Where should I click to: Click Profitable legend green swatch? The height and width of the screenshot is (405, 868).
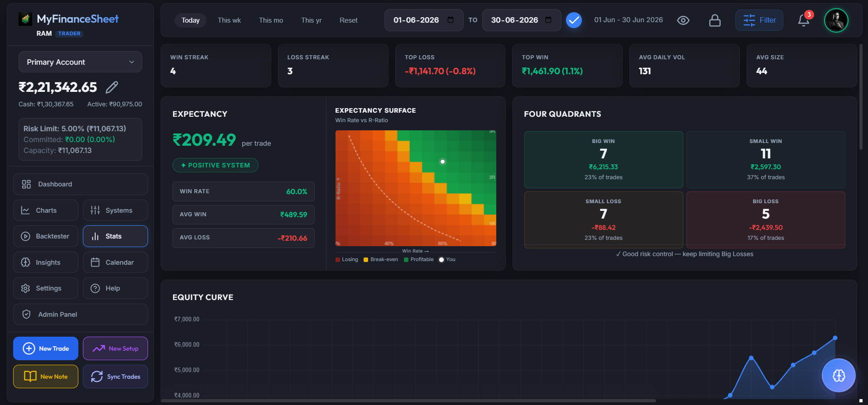[x=406, y=260]
